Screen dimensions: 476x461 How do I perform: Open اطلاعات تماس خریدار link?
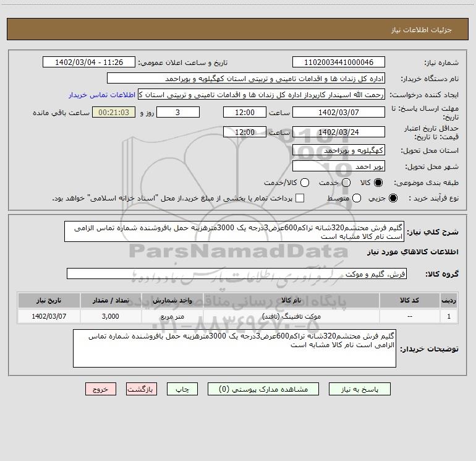pos(102,95)
